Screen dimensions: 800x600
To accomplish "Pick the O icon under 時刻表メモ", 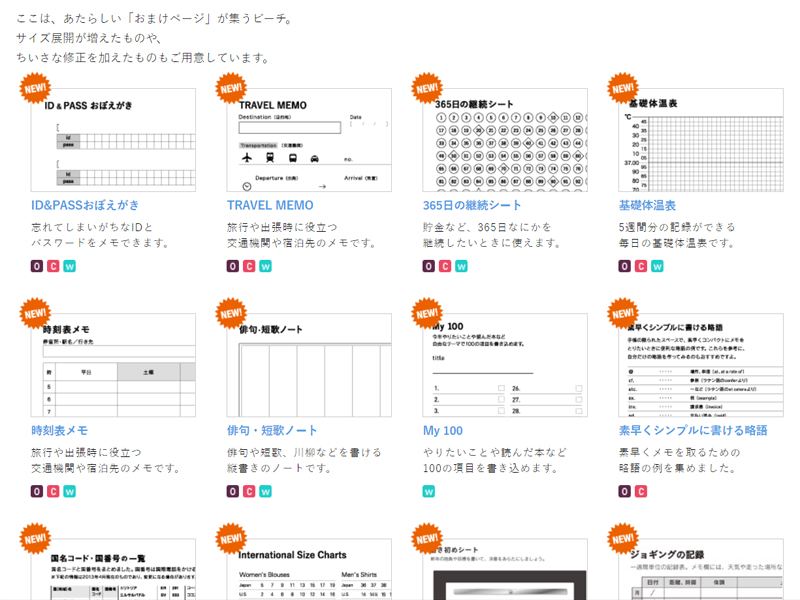I will 37,491.
